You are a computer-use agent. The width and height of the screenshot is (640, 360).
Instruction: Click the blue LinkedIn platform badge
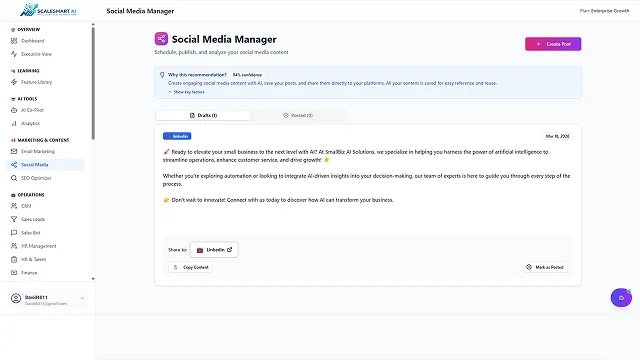tap(177, 136)
